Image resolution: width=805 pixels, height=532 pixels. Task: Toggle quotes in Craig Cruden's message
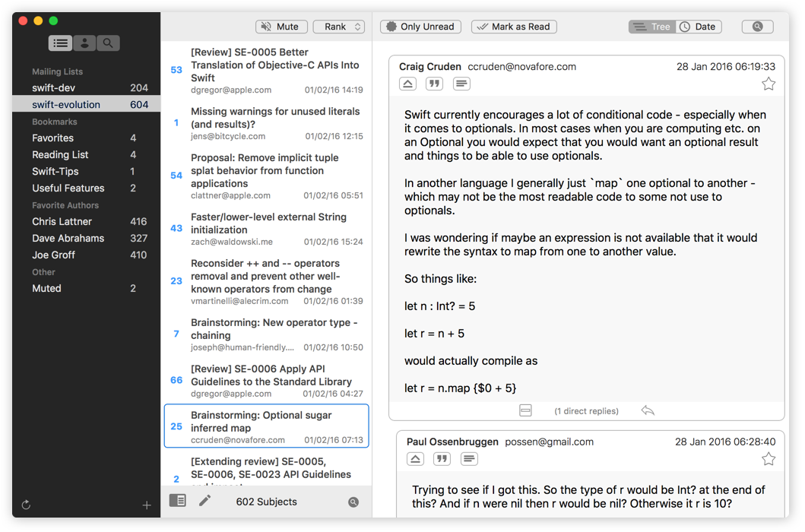434,84
